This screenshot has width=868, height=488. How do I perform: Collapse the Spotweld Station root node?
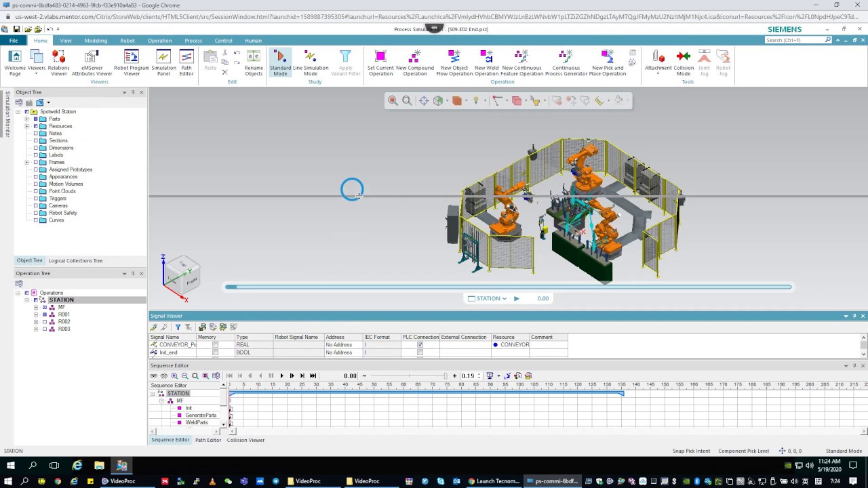18,112
